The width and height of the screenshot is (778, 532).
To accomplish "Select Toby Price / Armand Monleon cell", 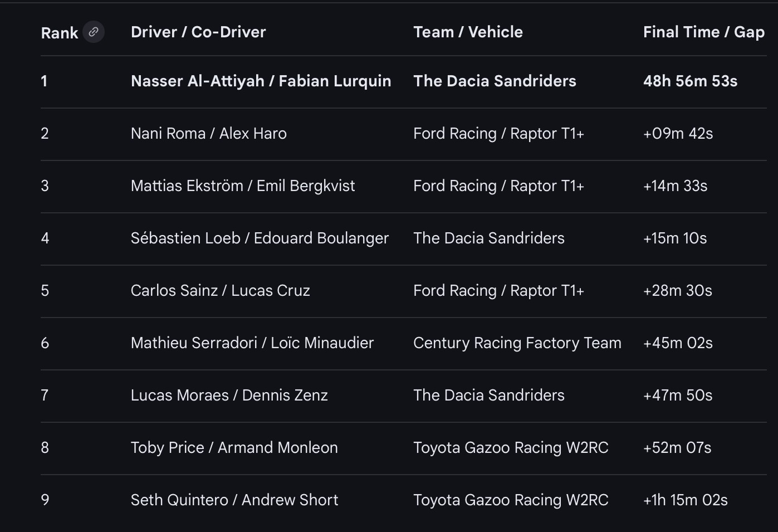I will [234, 447].
